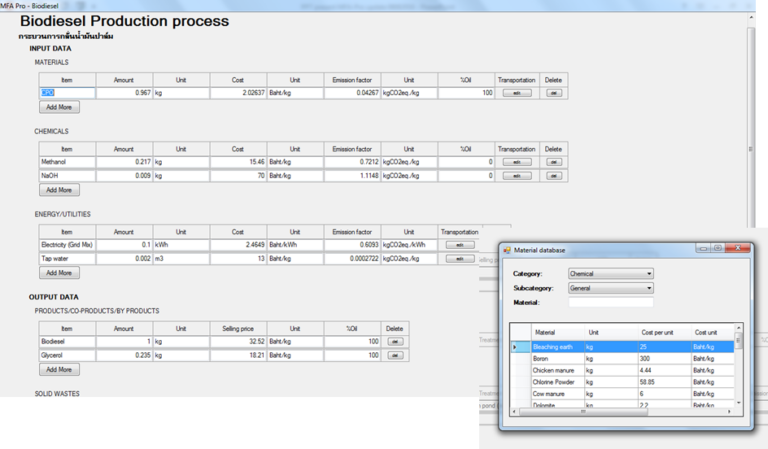Click Transportation edit button for Tap water
The image size is (768, 449).
[x=459, y=258]
